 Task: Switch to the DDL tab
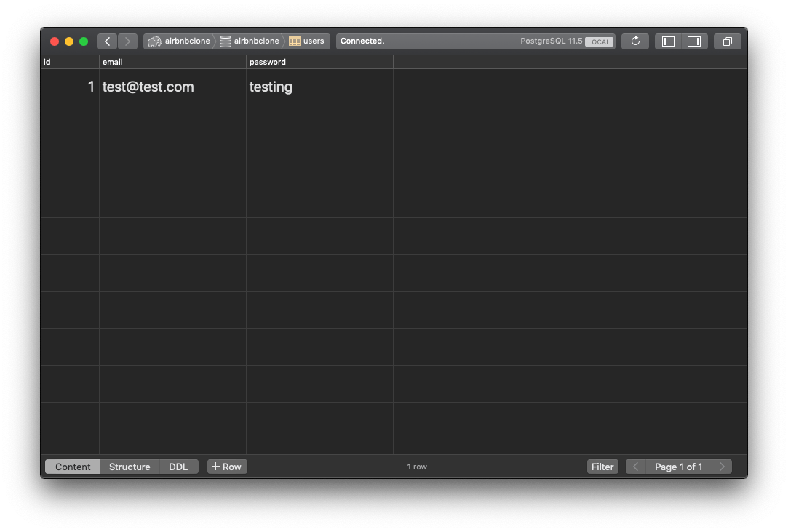coord(178,467)
